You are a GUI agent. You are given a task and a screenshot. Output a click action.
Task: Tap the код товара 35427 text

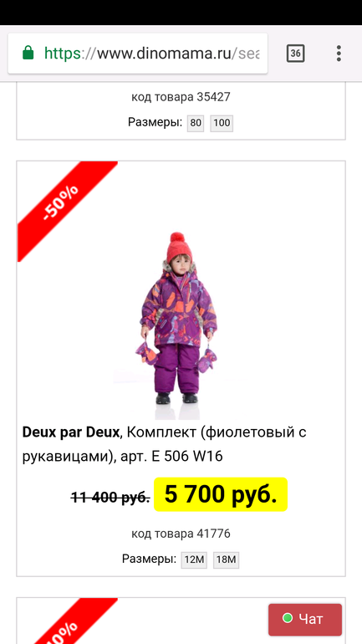click(x=181, y=97)
